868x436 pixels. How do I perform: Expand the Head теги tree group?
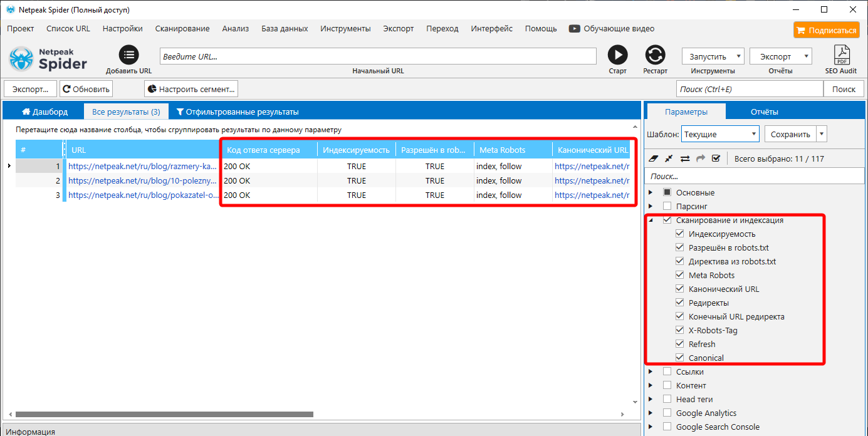pos(651,399)
